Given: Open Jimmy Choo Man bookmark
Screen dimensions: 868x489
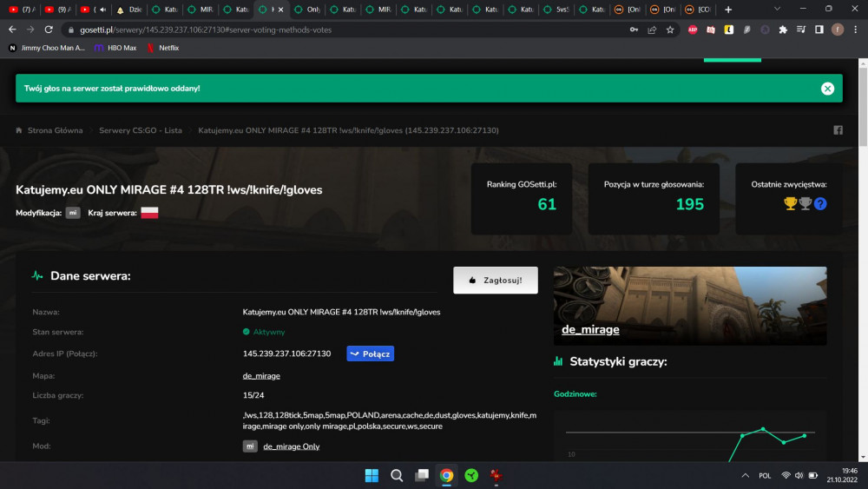Looking at the screenshot, I should click(47, 48).
